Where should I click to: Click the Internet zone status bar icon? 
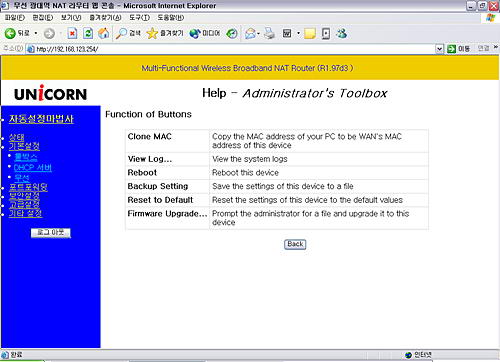click(x=409, y=355)
